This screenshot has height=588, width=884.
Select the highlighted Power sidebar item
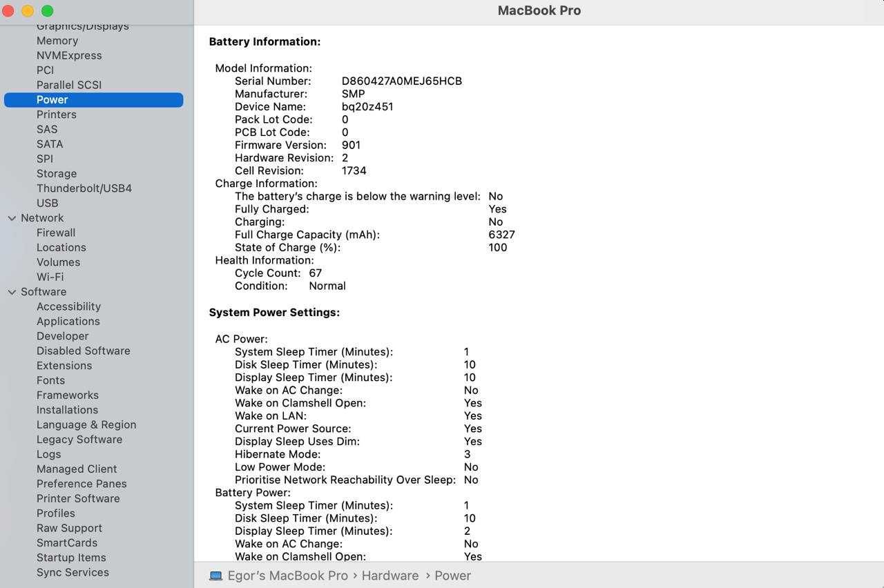(x=94, y=100)
